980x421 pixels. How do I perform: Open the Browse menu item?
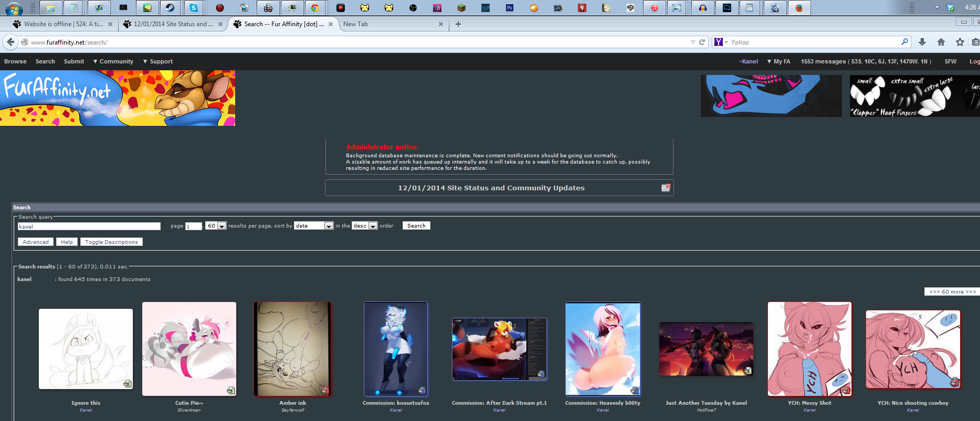tap(15, 61)
